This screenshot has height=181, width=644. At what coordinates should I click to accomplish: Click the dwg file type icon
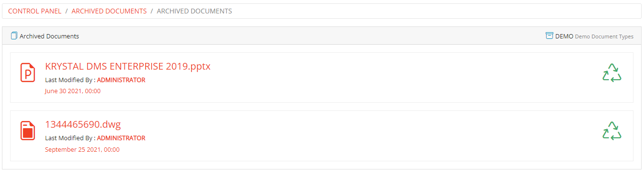click(28, 131)
